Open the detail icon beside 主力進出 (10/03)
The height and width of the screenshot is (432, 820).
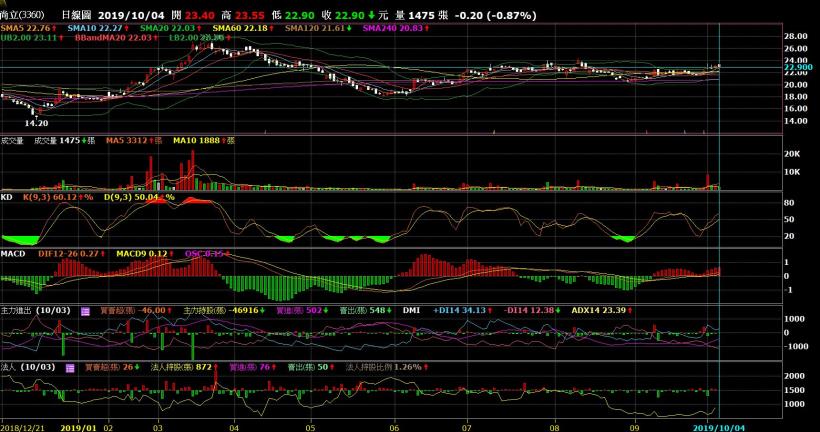click(85, 311)
